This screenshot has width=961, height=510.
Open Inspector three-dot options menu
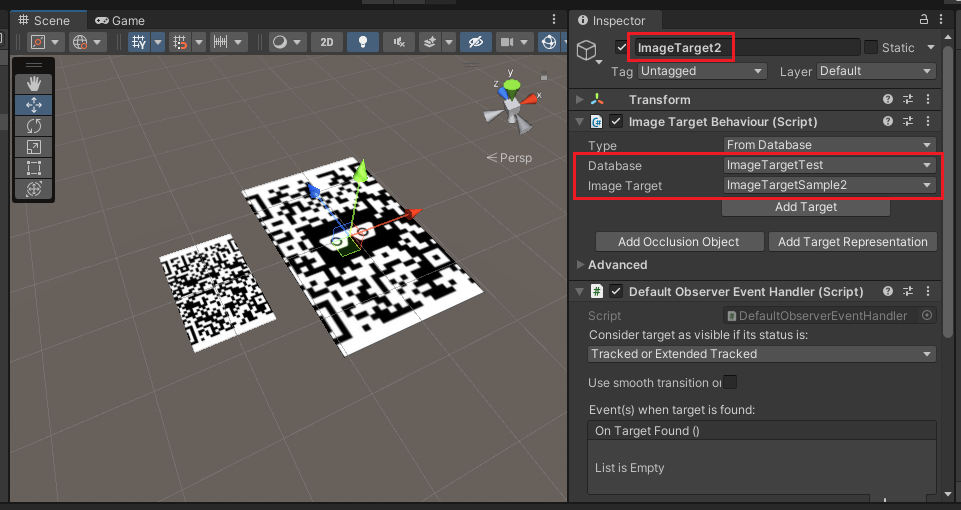pyautogui.click(x=941, y=20)
